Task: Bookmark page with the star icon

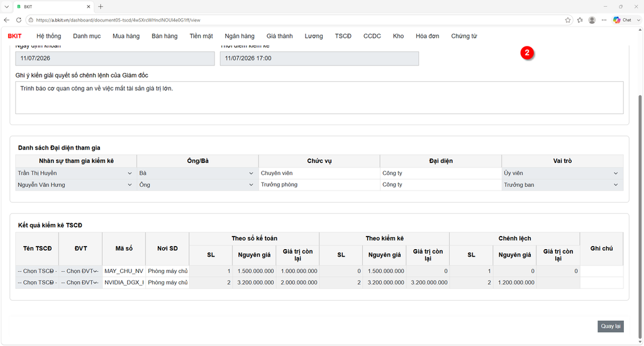Action: 568,20
